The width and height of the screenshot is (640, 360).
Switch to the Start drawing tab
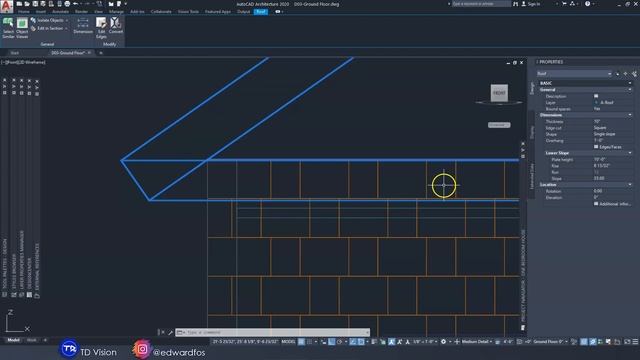(x=15, y=53)
